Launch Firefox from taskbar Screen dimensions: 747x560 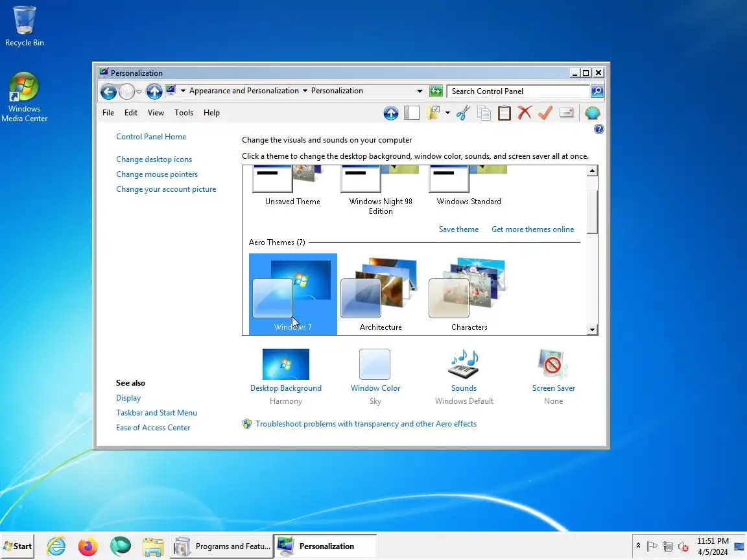pos(88,546)
